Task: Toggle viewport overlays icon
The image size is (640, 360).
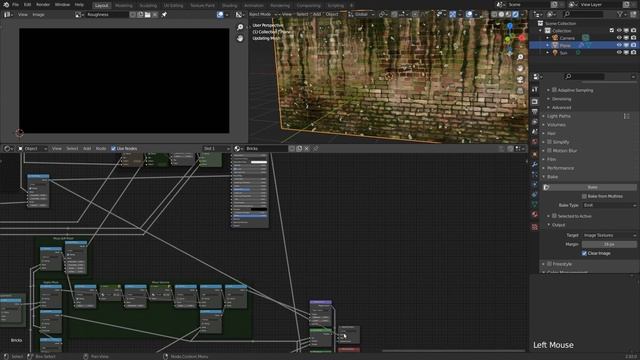Action: coord(470,14)
